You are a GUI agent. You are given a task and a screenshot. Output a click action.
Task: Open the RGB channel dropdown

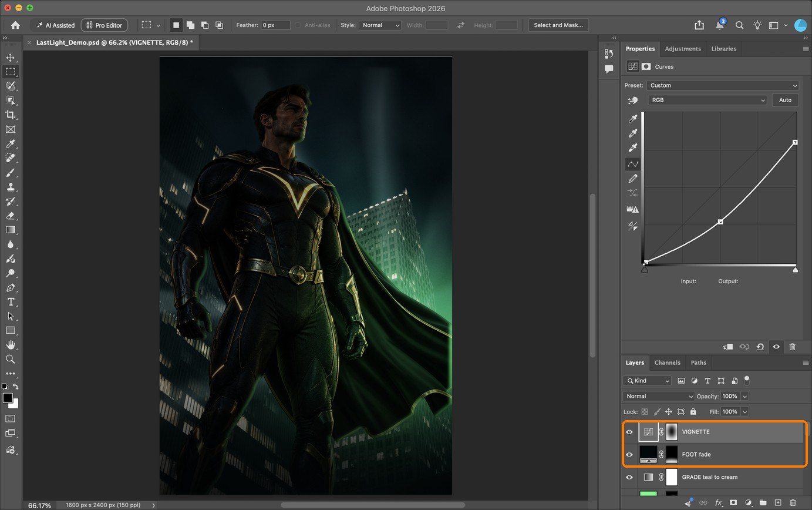[707, 100]
